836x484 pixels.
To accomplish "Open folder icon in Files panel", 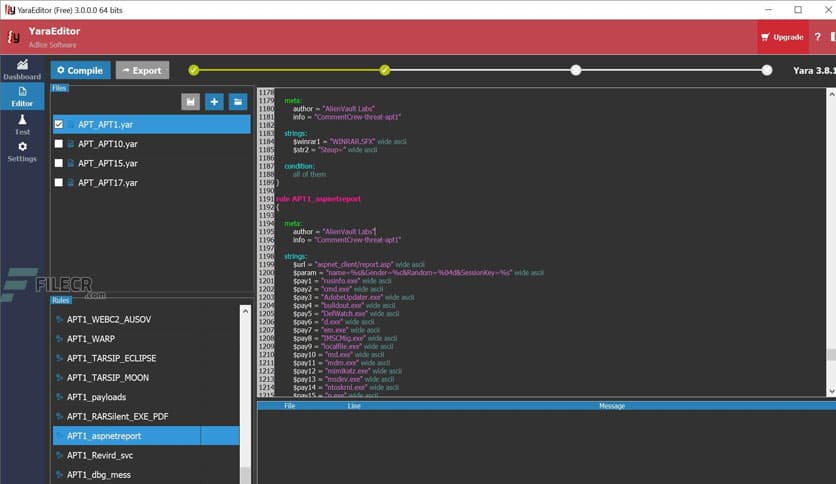I will [x=238, y=101].
